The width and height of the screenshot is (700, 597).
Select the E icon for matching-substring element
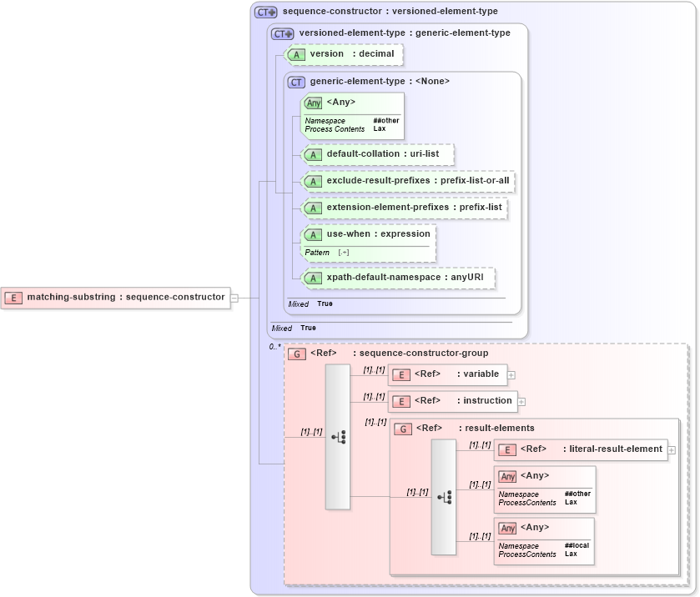pos(13,297)
